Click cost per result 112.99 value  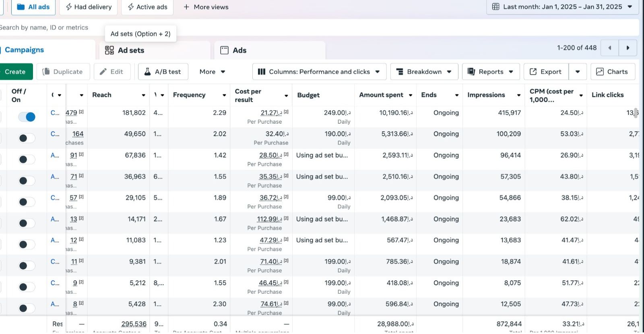270,219
